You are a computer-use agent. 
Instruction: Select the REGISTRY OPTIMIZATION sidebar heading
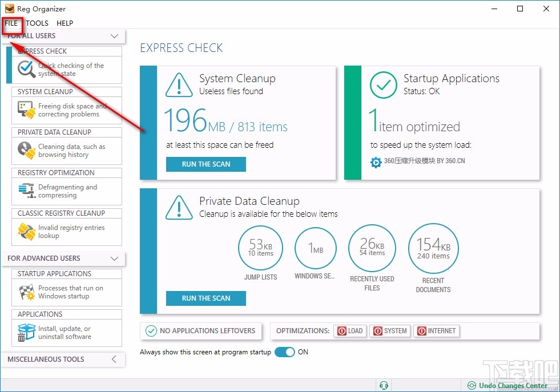(56, 173)
